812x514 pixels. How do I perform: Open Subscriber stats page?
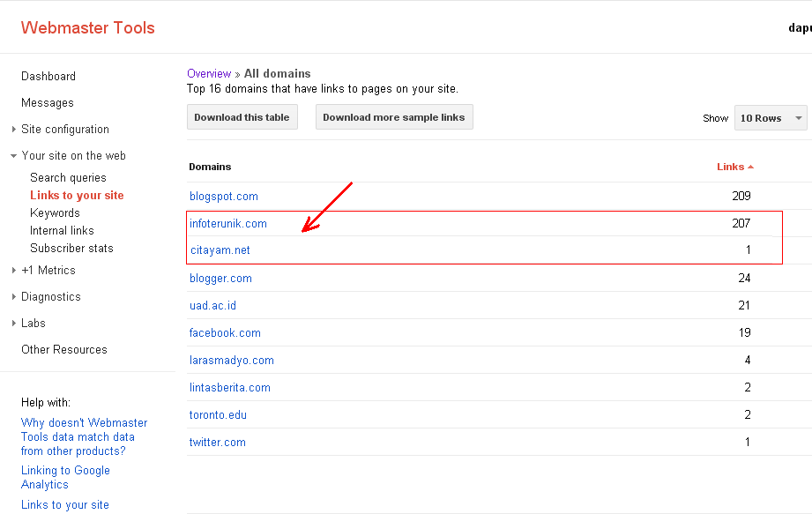(71, 248)
